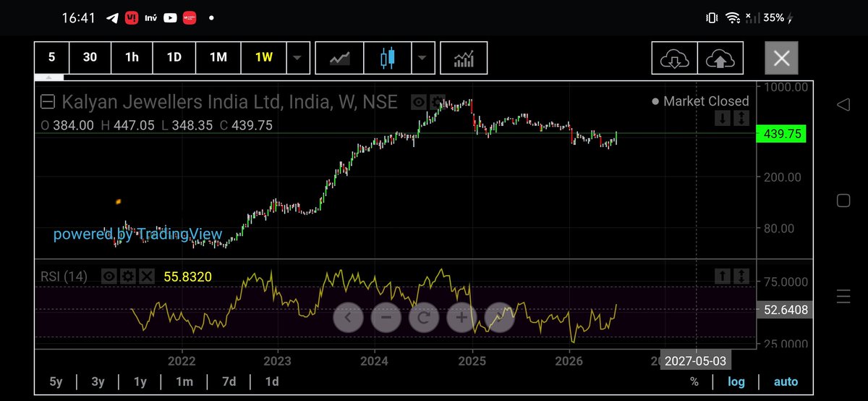Open the indicators bar-chart icon
The width and height of the screenshot is (868, 401).
pyautogui.click(x=464, y=58)
